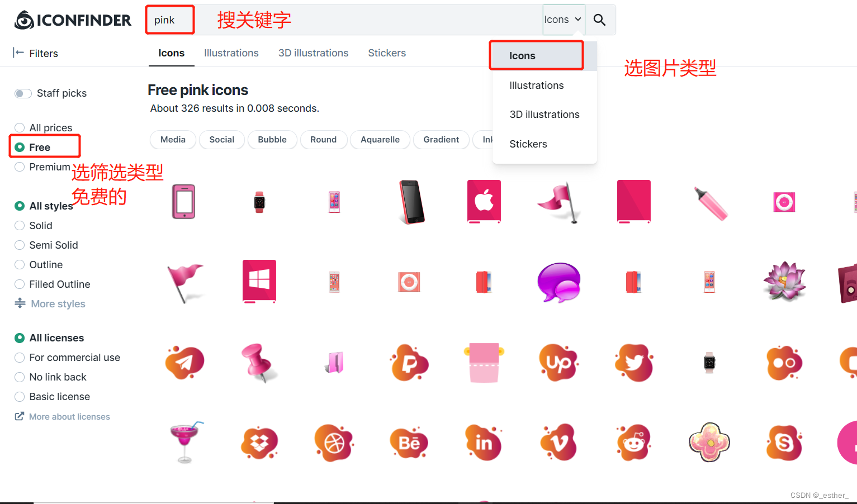Open the pink iPod shuffle icon

click(x=784, y=202)
